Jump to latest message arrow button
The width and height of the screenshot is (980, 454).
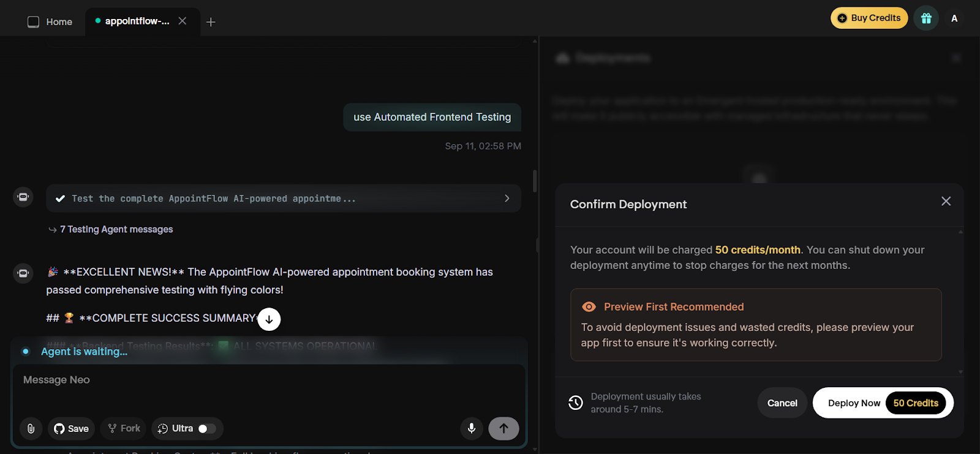pos(269,319)
